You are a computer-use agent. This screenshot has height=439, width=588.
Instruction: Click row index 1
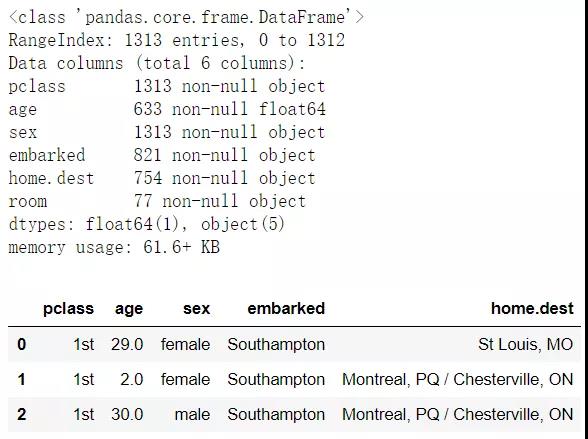pyautogui.click(x=21, y=379)
